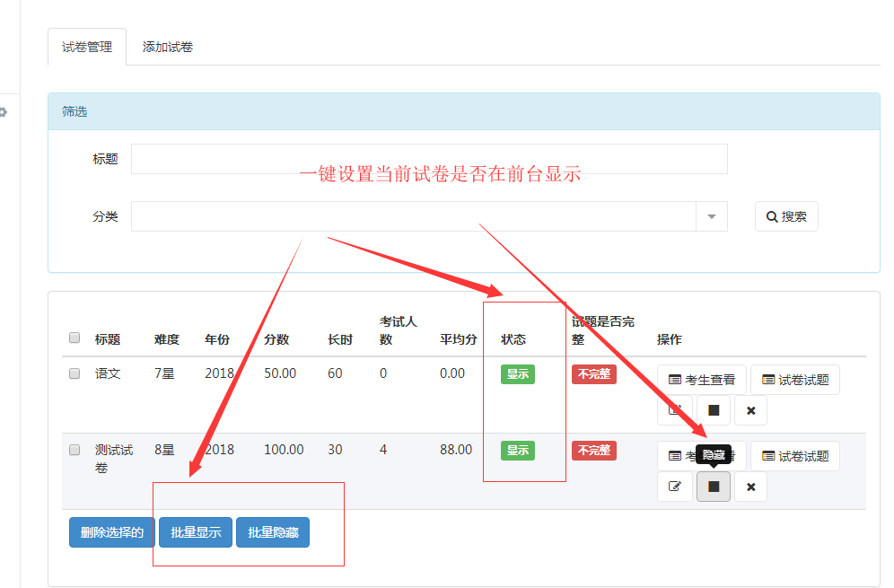Select the 语文 title cell
This screenshot has height=588, width=894.
point(108,373)
